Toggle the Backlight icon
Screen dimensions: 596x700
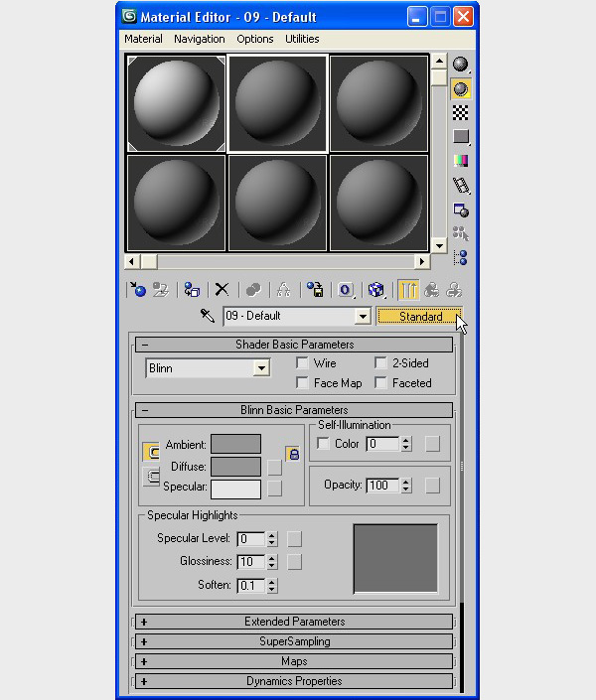point(460,88)
